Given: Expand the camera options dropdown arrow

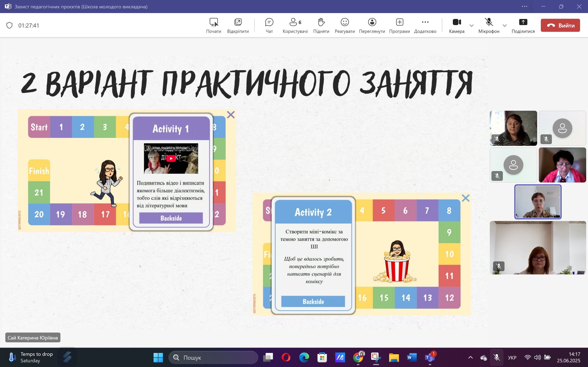Looking at the screenshot, I should point(472,25).
